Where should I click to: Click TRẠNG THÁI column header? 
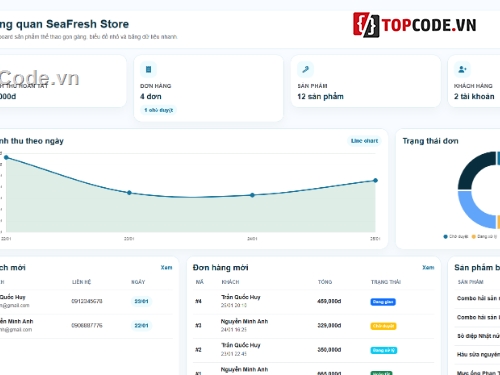pos(386,282)
